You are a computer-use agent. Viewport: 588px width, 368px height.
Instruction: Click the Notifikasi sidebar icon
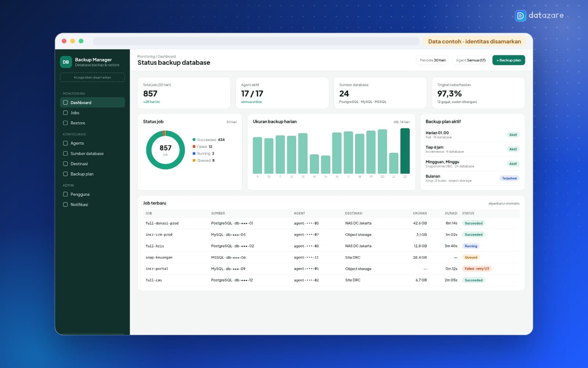tap(65, 205)
